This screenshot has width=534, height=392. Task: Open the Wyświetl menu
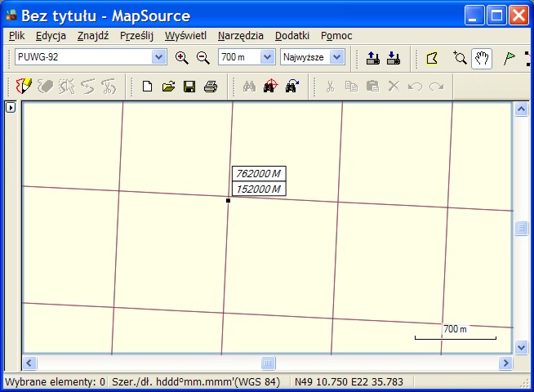point(185,35)
